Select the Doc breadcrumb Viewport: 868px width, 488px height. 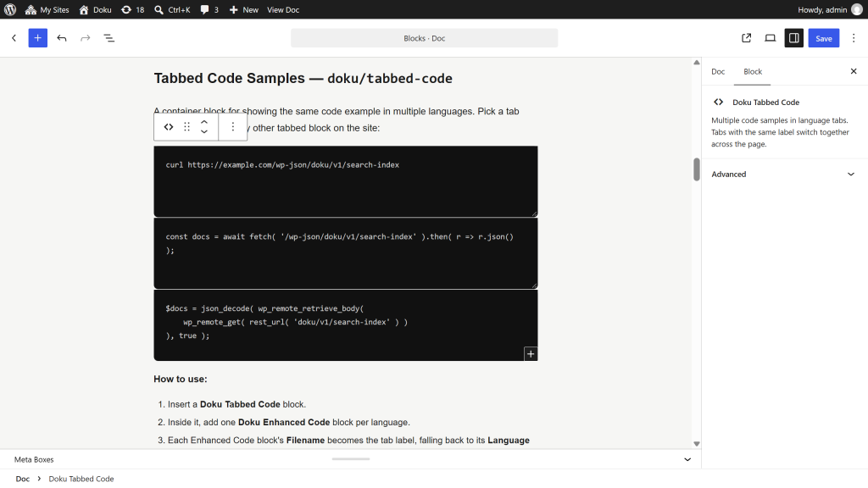[23, 480]
